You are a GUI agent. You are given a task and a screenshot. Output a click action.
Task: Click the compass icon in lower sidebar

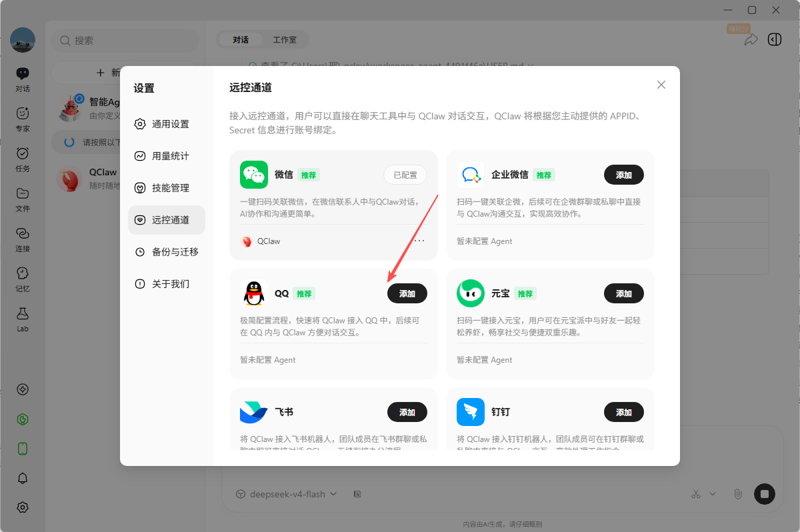pyautogui.click(x=23, y=389)
